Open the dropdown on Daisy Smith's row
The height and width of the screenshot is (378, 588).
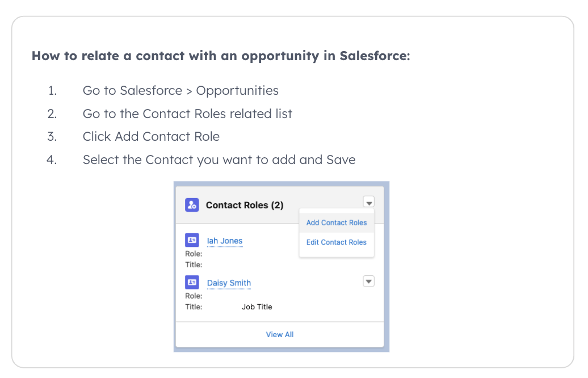point(368,281)
